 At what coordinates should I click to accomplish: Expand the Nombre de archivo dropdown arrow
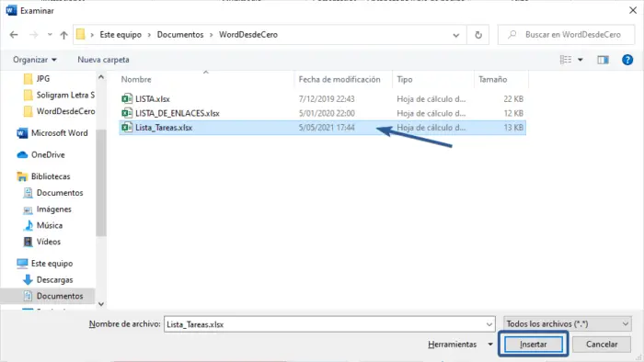pos(489,324)
